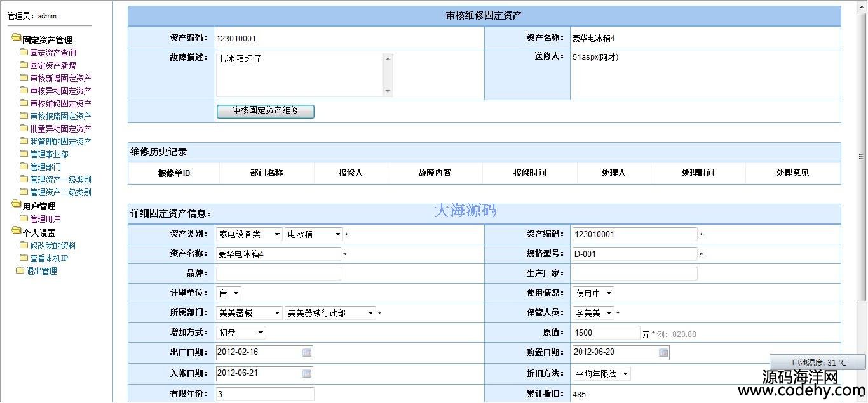Image resolution: width=868 pixels, height=403 pixels.
Task: Click the 规格型号 input with D-001
Action: click(x=635, y=254)
